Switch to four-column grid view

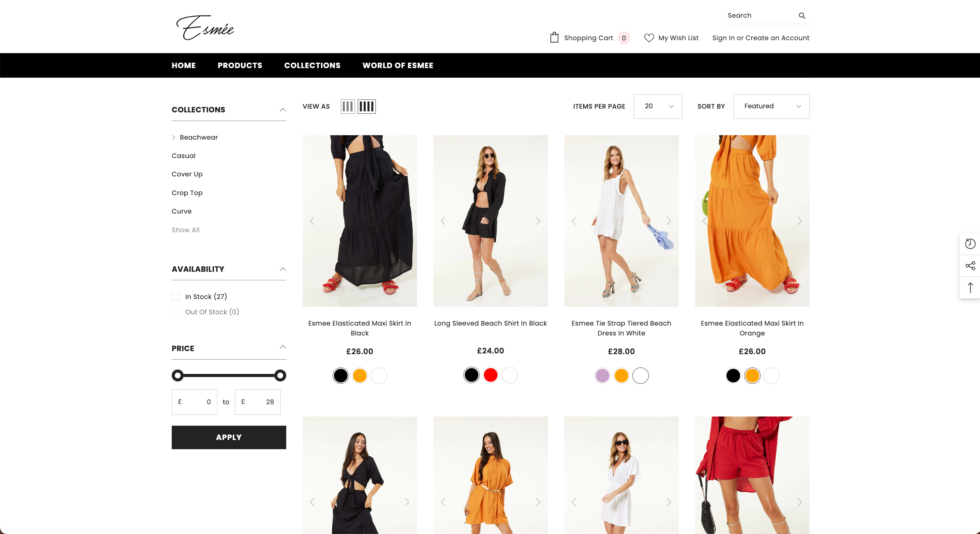click(366, 107)
